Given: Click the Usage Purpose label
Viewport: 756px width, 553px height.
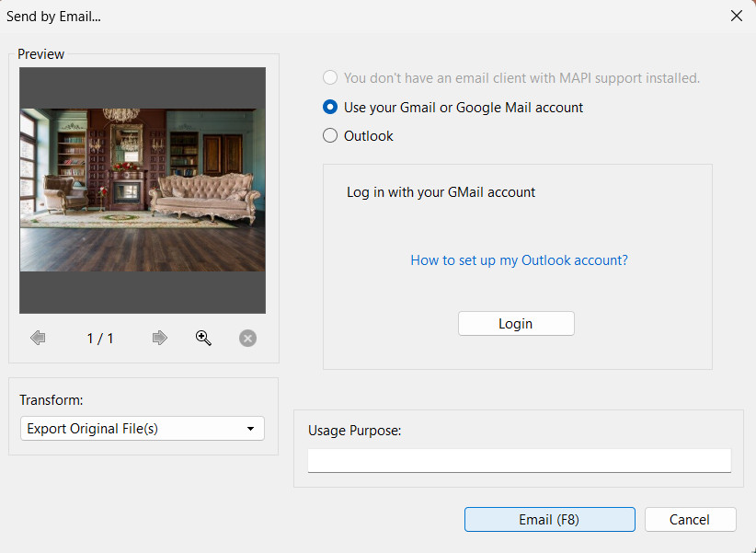Looking at the screenshot, I should coord(354,431).
